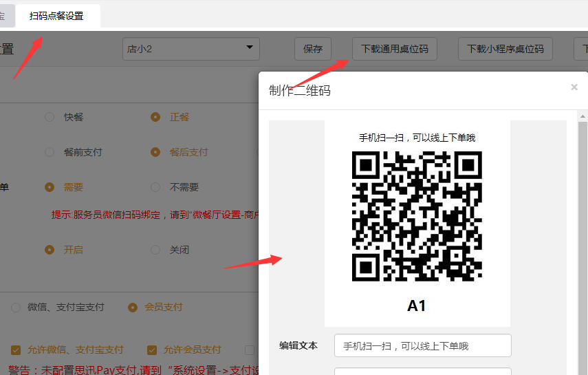Click the red 警告：未配置思讯Pay支付 warning text
588x375 pixels.
133,369
